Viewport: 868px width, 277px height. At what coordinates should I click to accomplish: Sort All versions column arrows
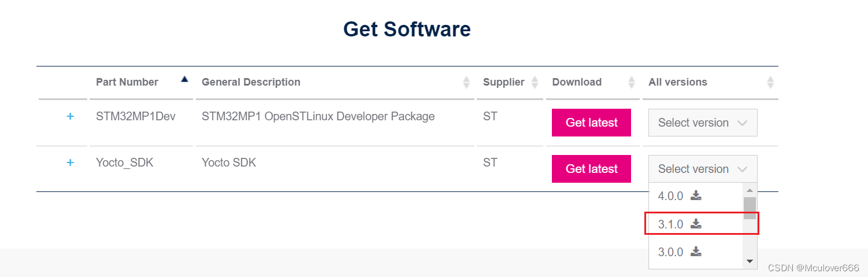pos(770,83)
